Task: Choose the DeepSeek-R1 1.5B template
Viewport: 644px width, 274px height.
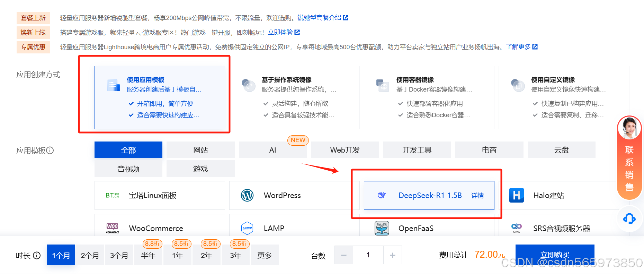Action: (429, 195)
